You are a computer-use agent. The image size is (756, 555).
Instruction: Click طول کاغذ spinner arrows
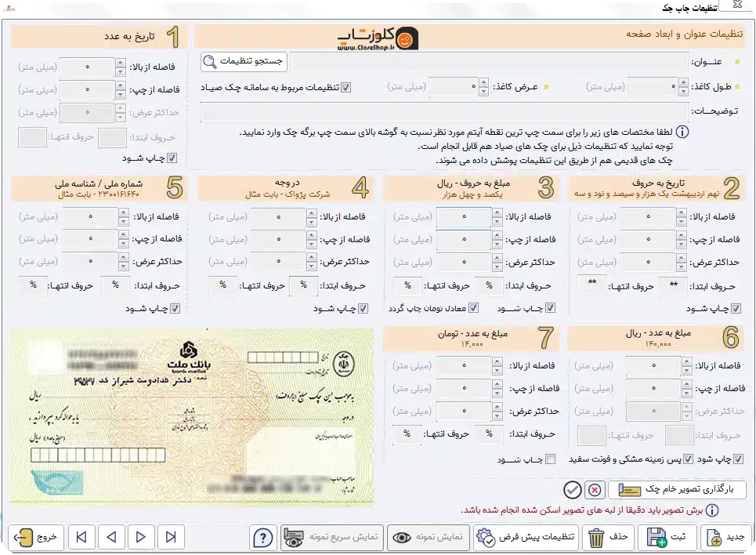click(683, 87)
